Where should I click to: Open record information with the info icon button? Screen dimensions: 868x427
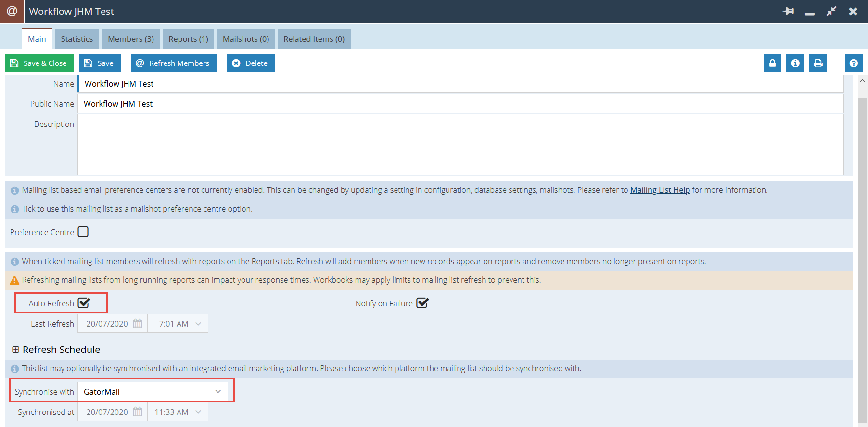point(795,63)
